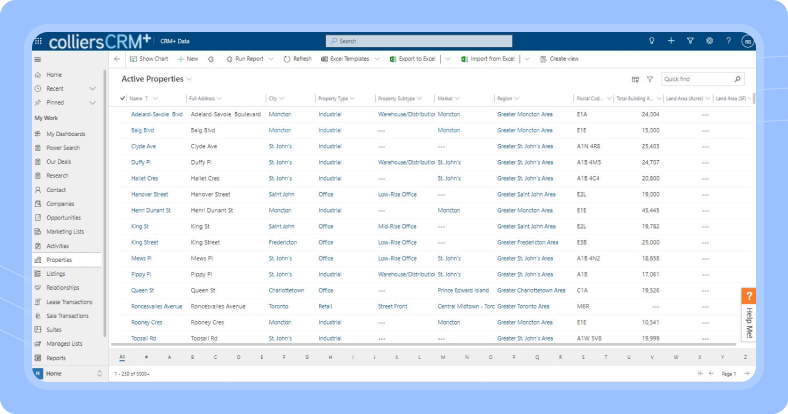The image size is (788, 414).
Task: Filter by letter S in alphabet bar
Action: pos(583,357)
